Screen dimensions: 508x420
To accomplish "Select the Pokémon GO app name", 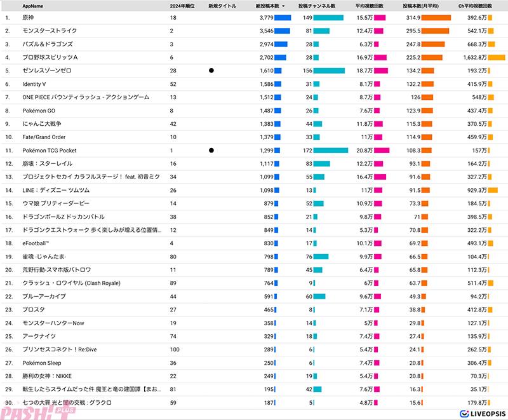I will coord(39,111).
